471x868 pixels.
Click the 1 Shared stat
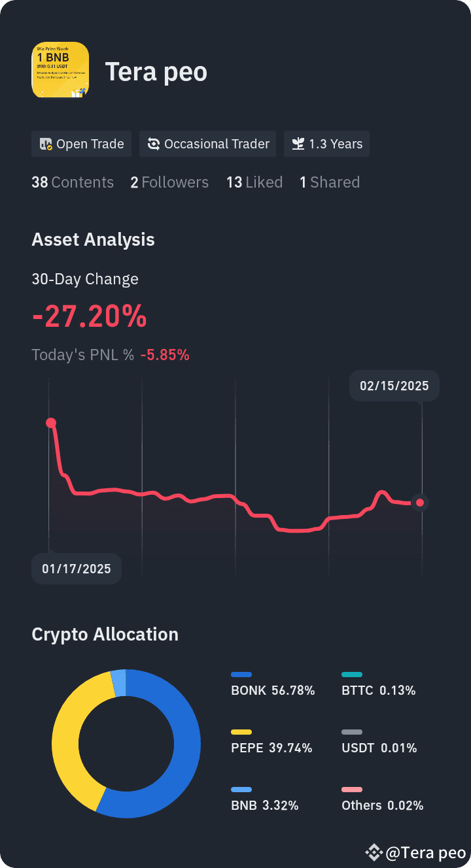coord(330,182)
